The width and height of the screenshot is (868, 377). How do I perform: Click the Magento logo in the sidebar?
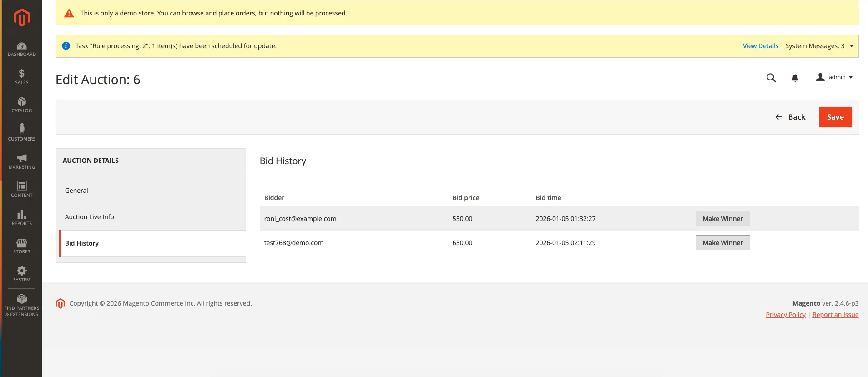click(x=22, y=17)
